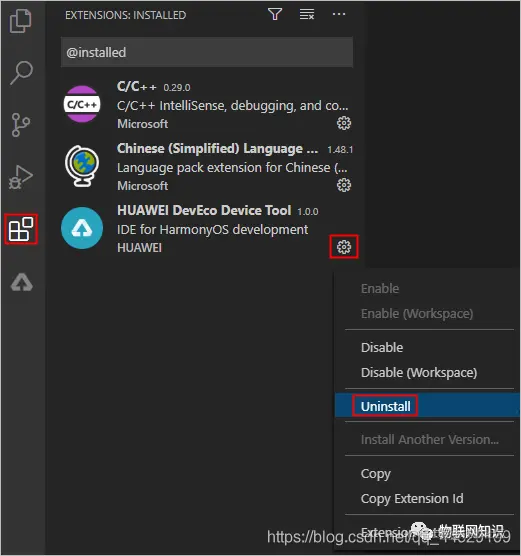Open manage gear for C/C++ extension
521x556 pixels.
pos(344,123)
